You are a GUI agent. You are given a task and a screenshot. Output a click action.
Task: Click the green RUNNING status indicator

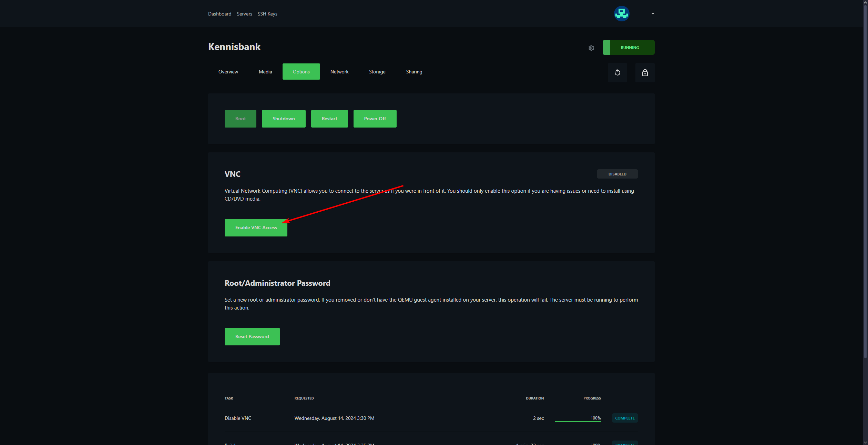point(629,48)
